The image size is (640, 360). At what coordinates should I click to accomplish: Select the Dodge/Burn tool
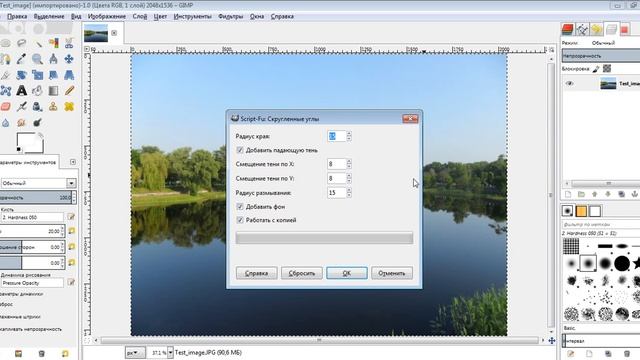pyautogui.click(x=38, y=122)
